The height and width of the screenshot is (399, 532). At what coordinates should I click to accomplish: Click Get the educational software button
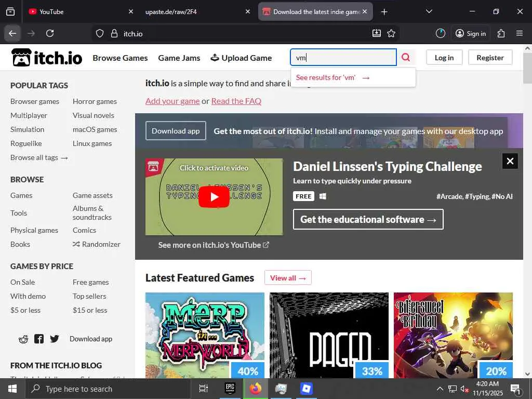click(368, 220)
